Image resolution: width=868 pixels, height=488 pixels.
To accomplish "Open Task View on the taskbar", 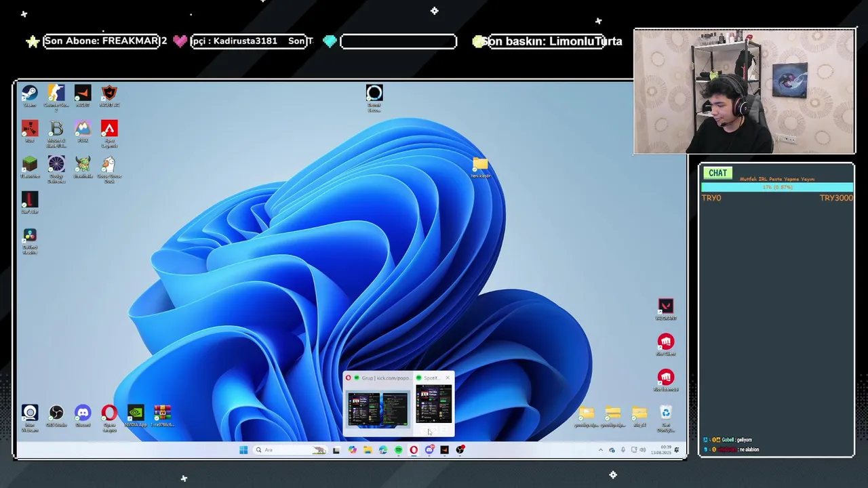I will click(x=336, y=450).
